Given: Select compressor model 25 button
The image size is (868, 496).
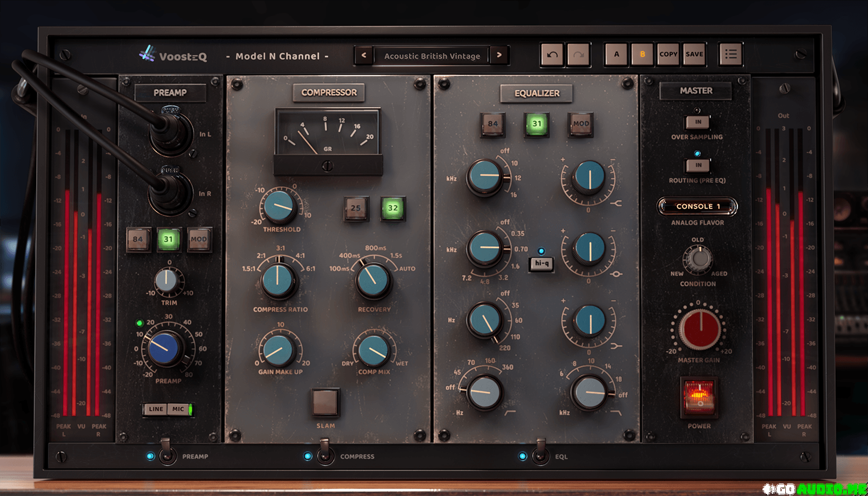Looking at the screenshot, I should [x=356, y=208].
